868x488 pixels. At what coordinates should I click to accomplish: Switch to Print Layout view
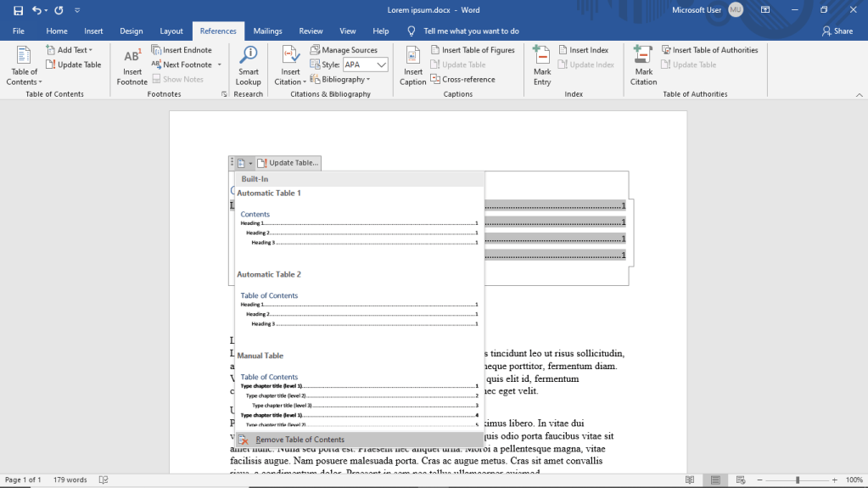coord(715,480)
